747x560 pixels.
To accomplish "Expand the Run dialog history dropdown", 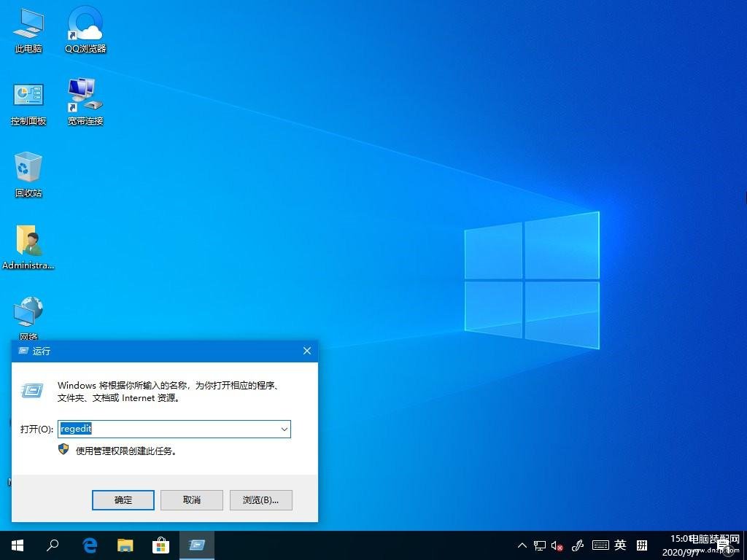I will point(284,429).
